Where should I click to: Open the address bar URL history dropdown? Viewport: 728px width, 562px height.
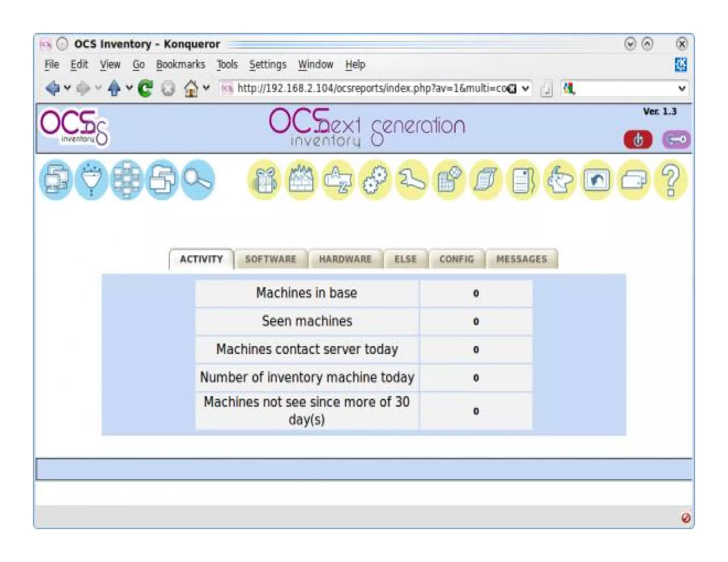526,88
